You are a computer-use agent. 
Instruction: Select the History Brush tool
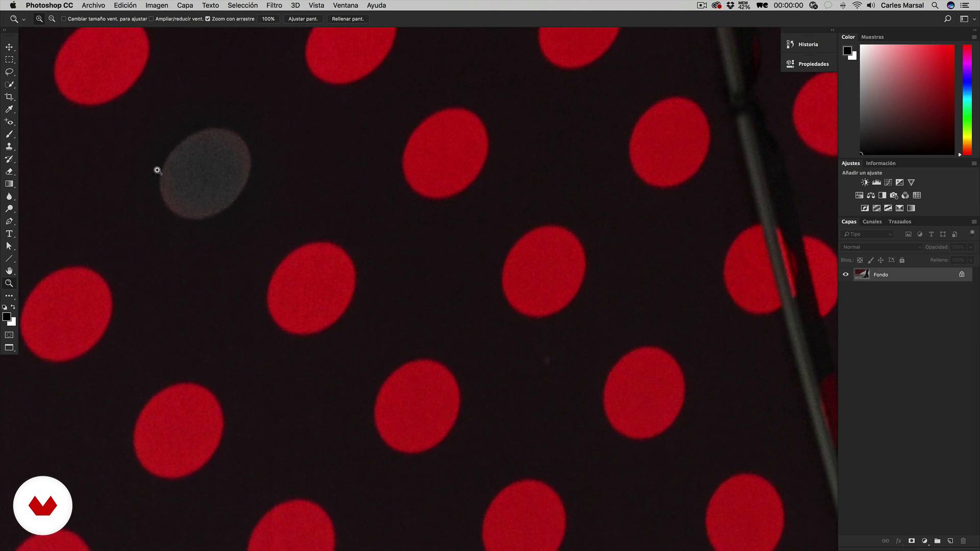pyautogui.click(x=9, y=159)
